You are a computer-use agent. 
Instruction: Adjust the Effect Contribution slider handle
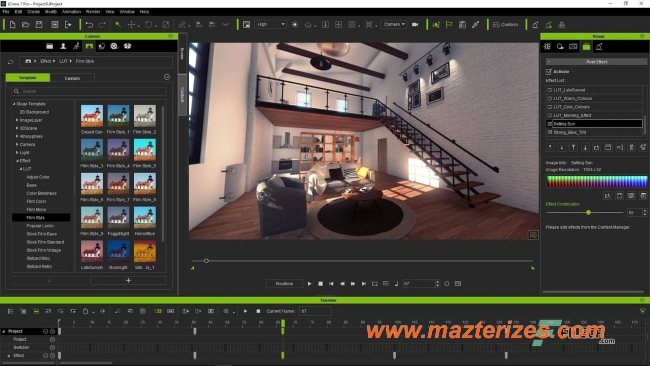(x=588, y=213)
